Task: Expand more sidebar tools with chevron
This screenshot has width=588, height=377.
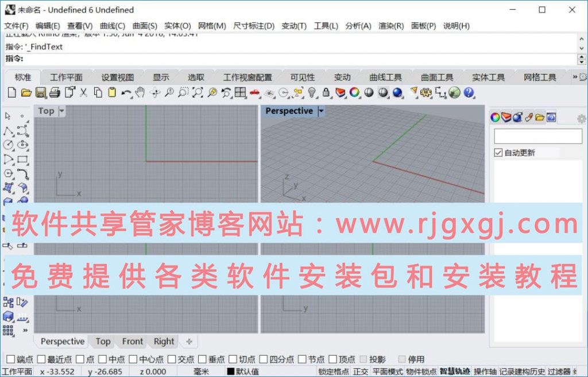Action: (25, 330)
